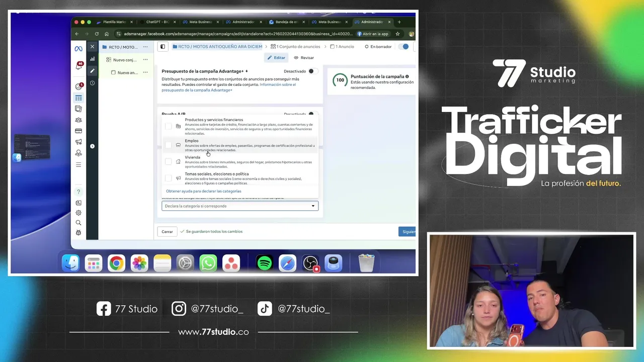Screen dimensions: 644x362
Task: Open the Search magnifier in sidebar
Action: point(78,223)
